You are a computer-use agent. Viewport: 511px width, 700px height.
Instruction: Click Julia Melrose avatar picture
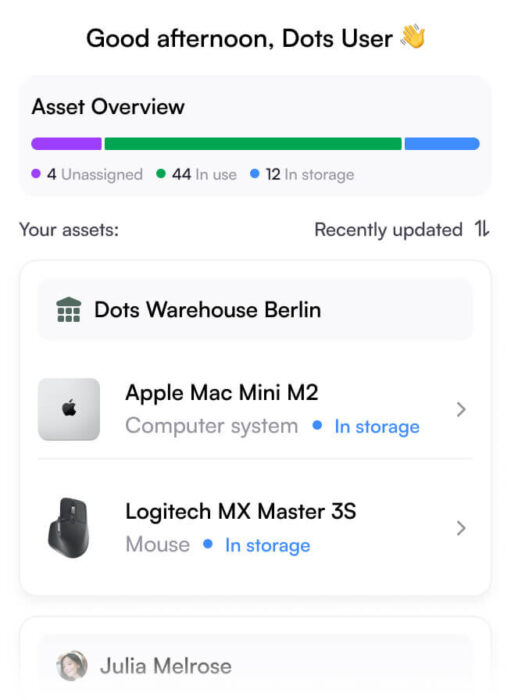(72, 666)
